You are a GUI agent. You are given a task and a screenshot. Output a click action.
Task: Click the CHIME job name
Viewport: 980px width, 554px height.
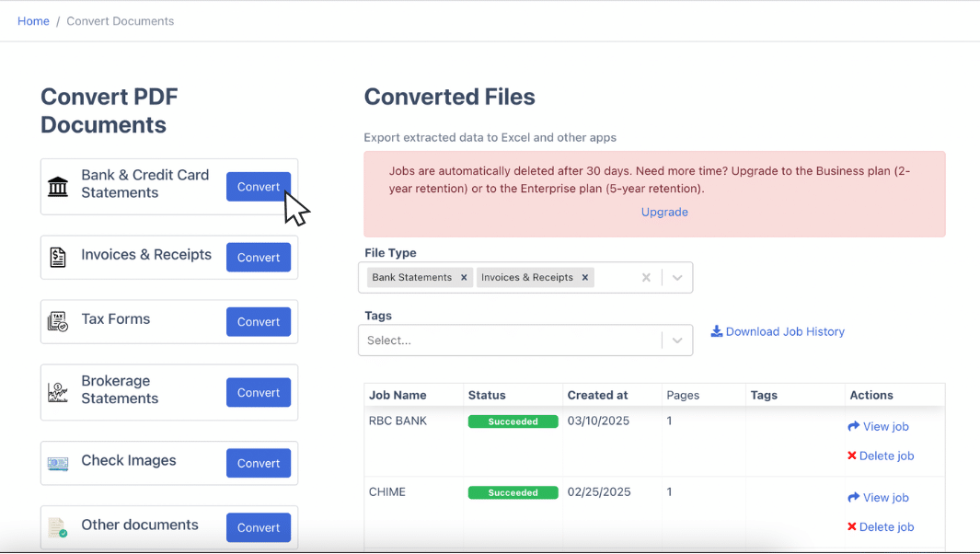click(386, 492)
